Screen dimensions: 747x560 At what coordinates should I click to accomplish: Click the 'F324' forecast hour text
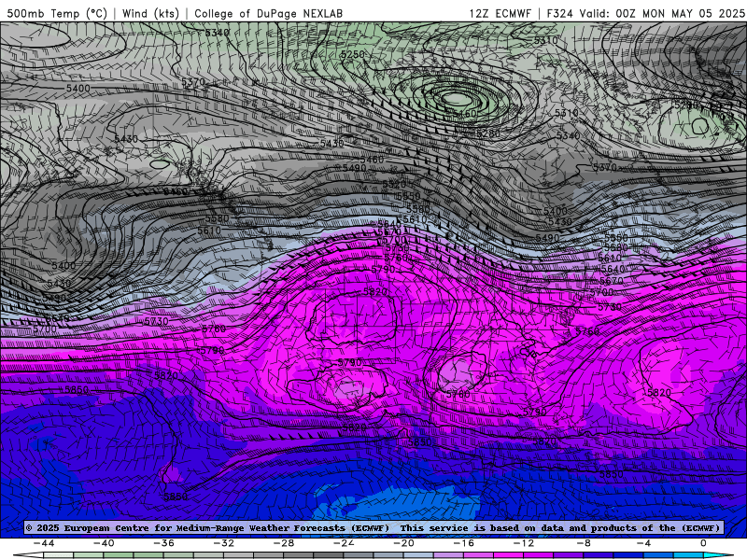click(x=560, y=13)
